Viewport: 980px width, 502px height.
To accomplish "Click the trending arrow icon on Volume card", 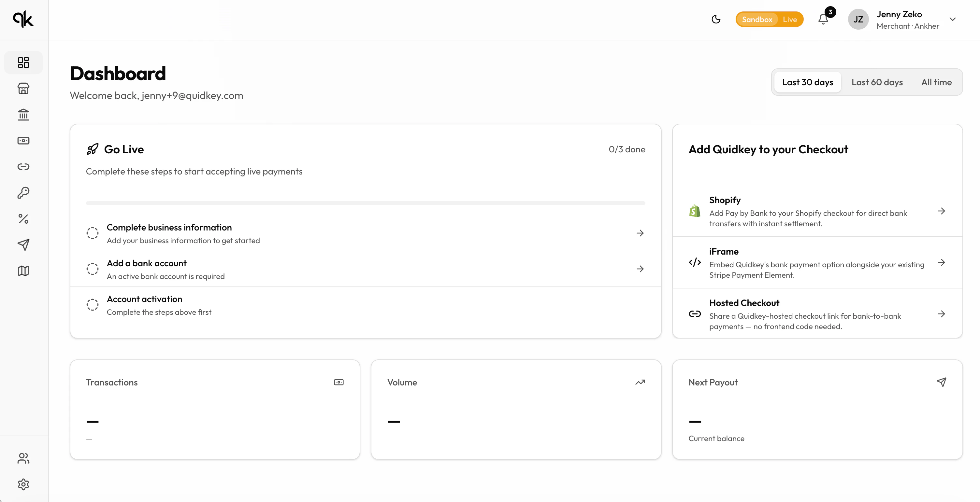I will [640, 382].
